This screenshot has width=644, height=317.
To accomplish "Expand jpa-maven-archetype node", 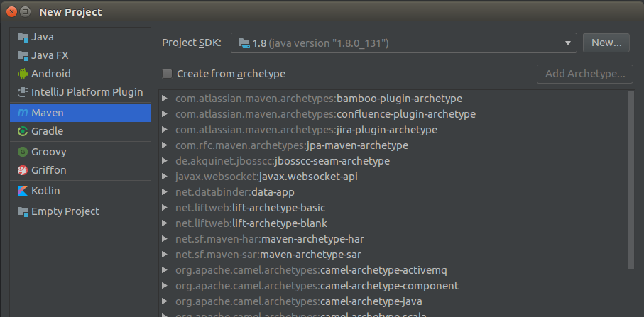I will 165,145.
